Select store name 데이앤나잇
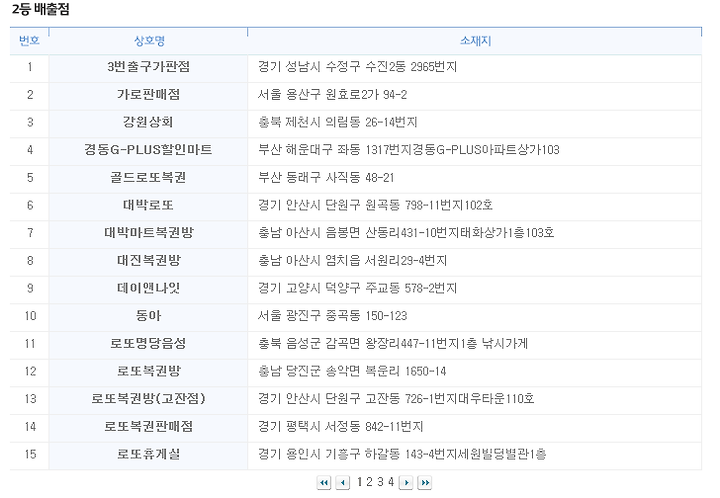Image resolution: width=720 pixels, height=498 pixels. click(148, 288)
